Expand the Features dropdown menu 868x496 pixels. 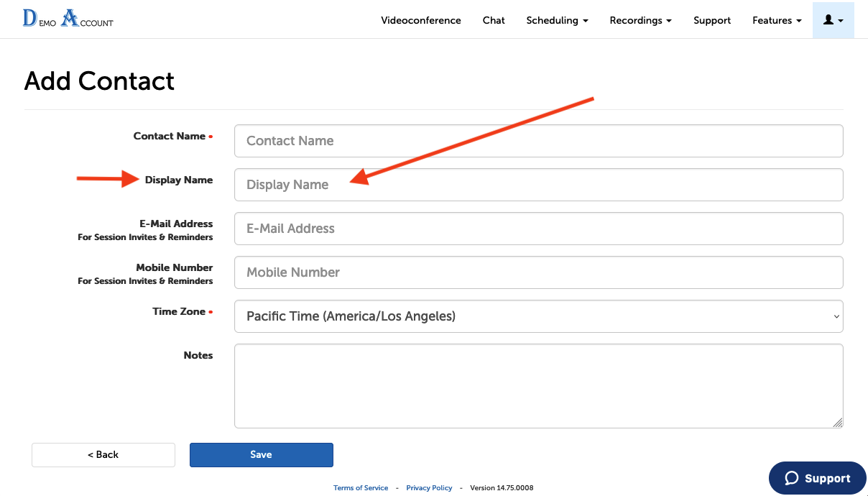tap(777, 20)
